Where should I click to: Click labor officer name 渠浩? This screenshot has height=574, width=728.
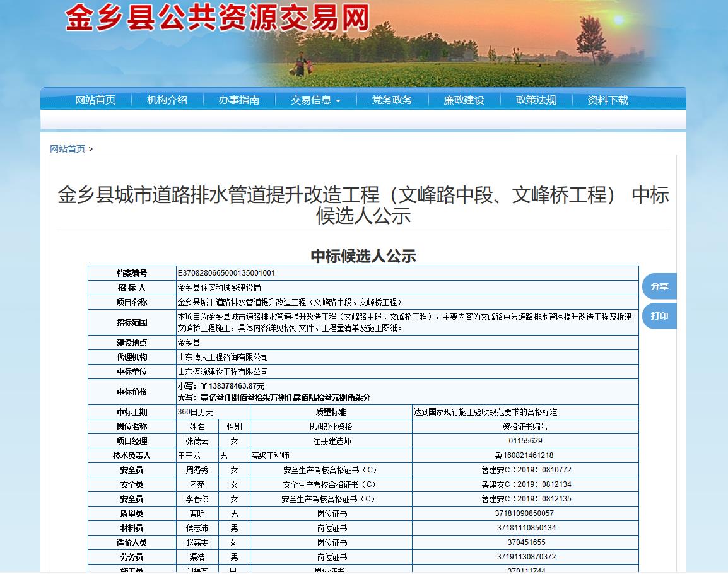197,557
